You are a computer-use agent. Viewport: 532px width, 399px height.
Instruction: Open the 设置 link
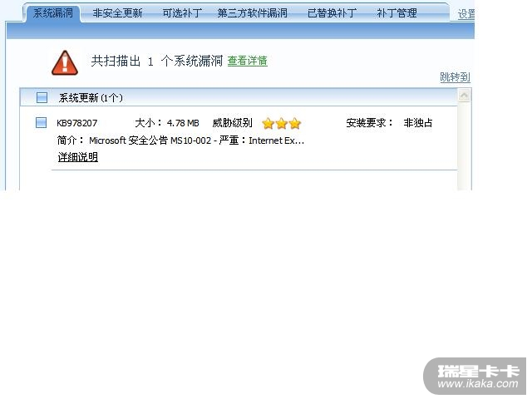466,14
